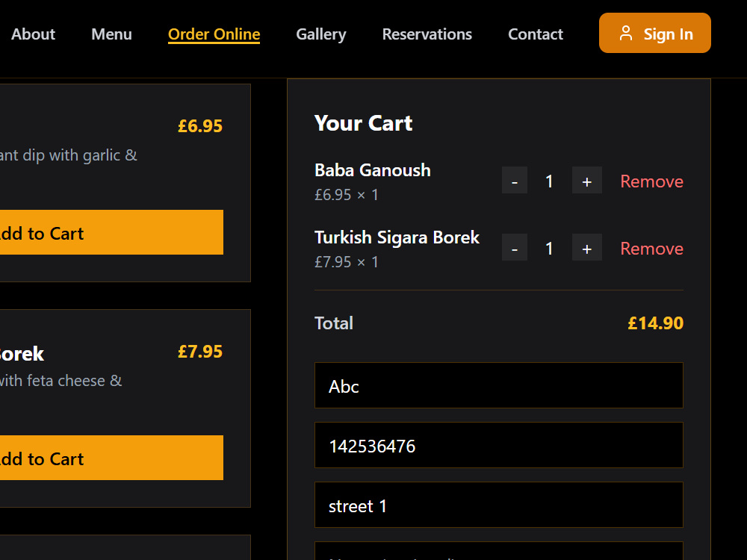Click the £7.95 × 1 line text

click(347, 262)
